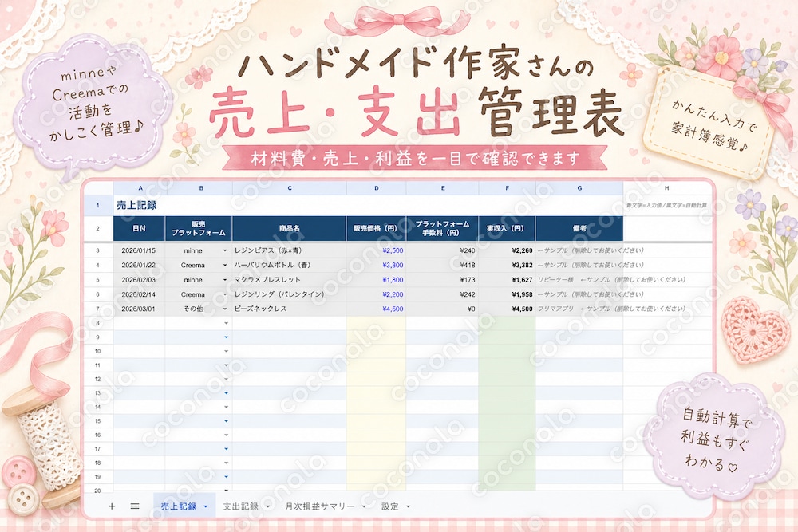Click date cell 2026/02/03
This screenshot has width=798, height=532.
click(138, 280)
